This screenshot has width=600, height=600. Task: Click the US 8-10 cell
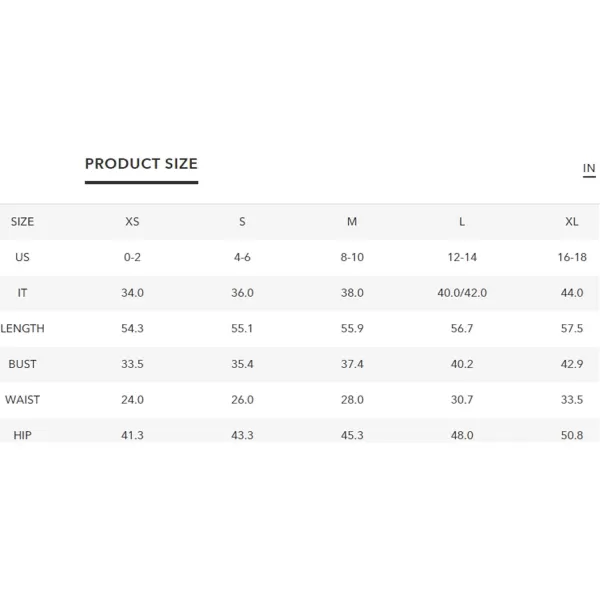352,257
